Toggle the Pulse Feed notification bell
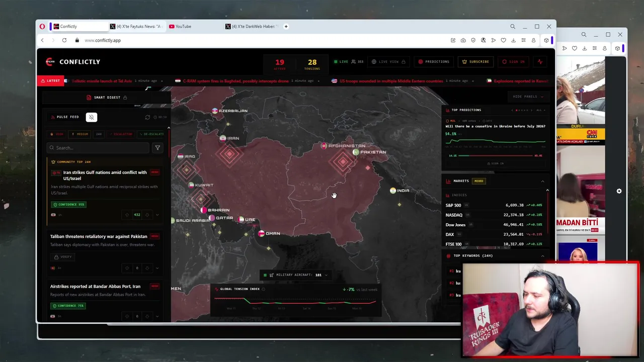 91,117
